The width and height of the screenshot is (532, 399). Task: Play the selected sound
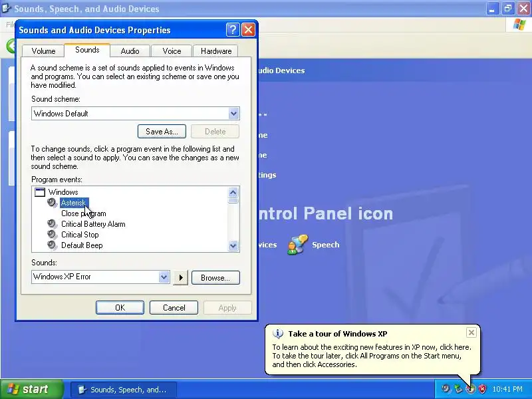click(180, 277)
